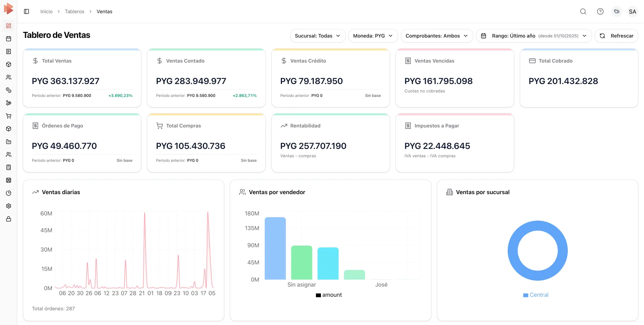Click the orange app logo
Screen dimensions: 644x325
9,9
